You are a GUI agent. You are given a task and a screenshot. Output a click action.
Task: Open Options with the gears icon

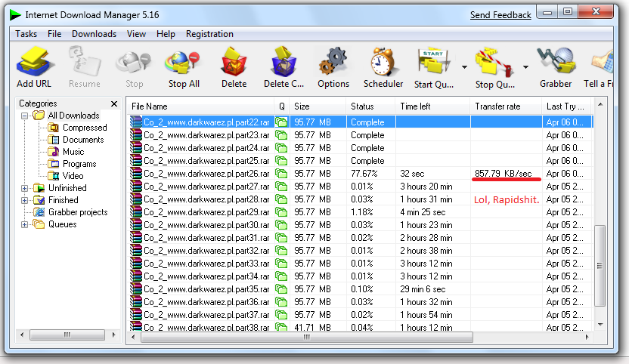333,61
